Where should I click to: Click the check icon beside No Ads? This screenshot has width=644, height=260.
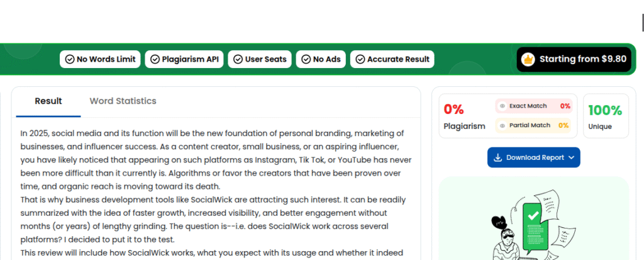tap(305, 60)
